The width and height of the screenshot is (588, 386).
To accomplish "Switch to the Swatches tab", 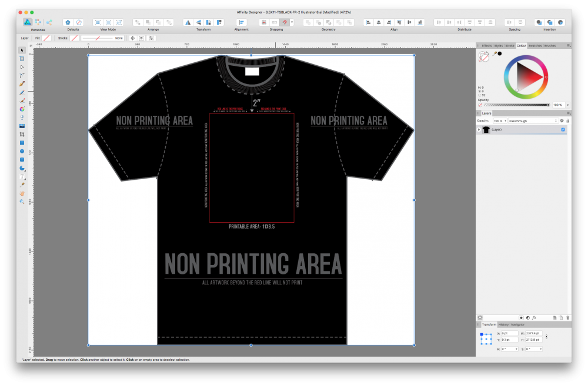I will tap(534, 45).
